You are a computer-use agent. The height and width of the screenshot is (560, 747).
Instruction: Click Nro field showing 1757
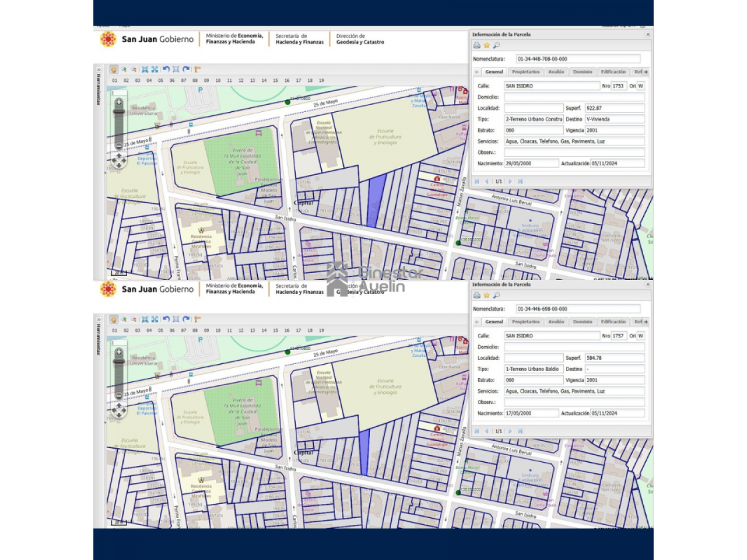coord(619,336)
